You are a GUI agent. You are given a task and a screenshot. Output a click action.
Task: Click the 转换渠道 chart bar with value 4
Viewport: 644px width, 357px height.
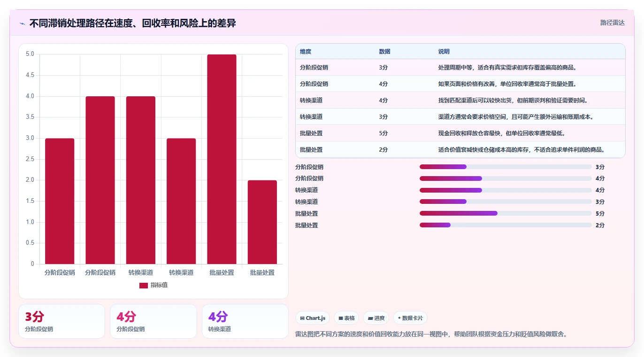[x=141, y=180]
